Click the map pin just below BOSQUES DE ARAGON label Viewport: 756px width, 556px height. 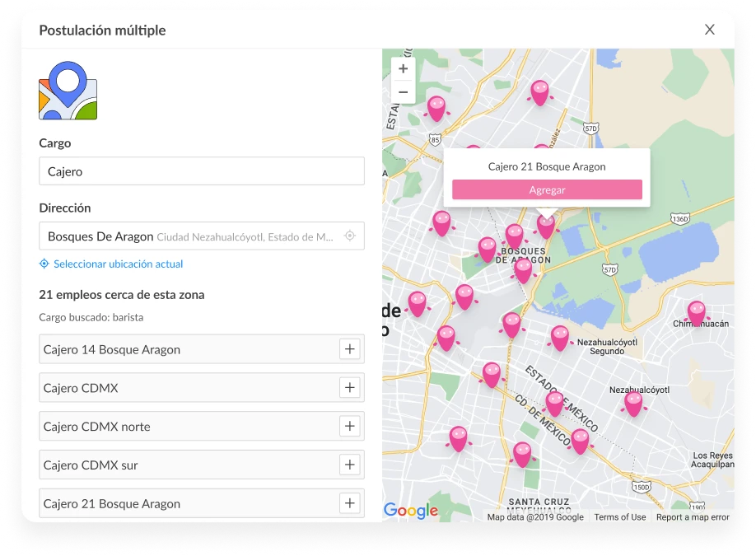click(x=523, y=272)
